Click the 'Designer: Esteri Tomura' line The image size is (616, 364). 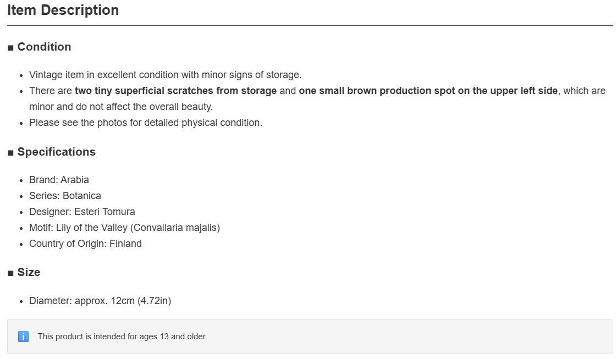82,212
